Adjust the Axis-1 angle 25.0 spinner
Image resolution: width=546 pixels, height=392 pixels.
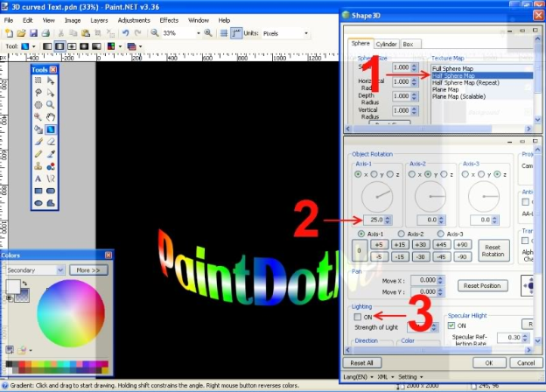(x=388, y=220)
